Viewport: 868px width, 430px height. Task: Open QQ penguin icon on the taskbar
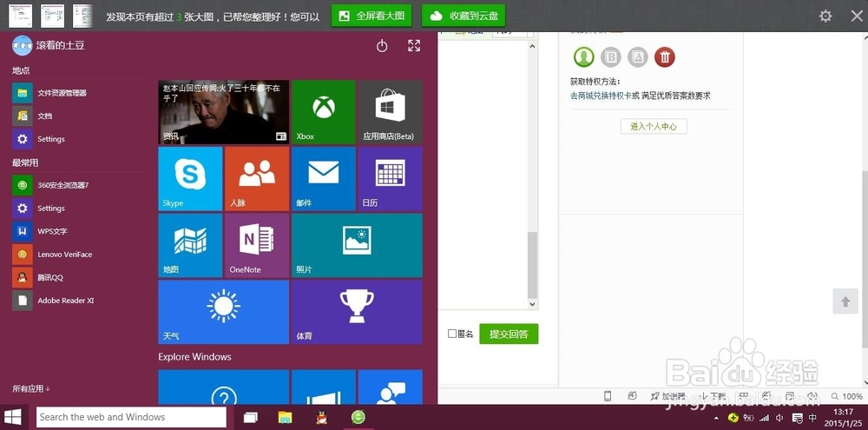point(321,417)
